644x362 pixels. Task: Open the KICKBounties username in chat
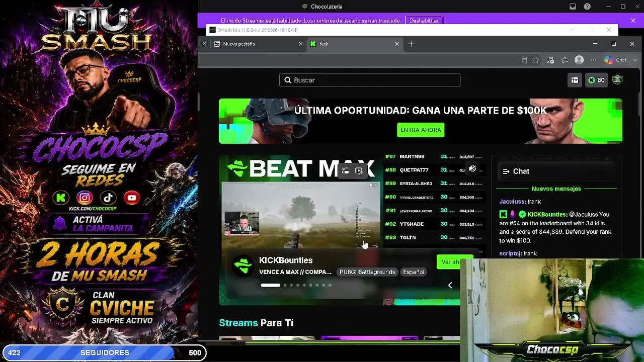pos(547,215)
